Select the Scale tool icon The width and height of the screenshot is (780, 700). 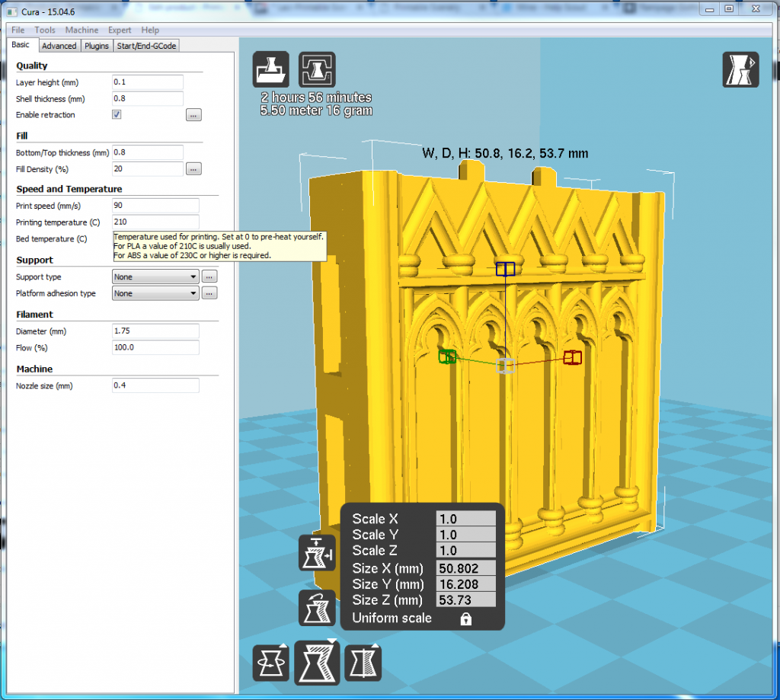pos(317,662)
